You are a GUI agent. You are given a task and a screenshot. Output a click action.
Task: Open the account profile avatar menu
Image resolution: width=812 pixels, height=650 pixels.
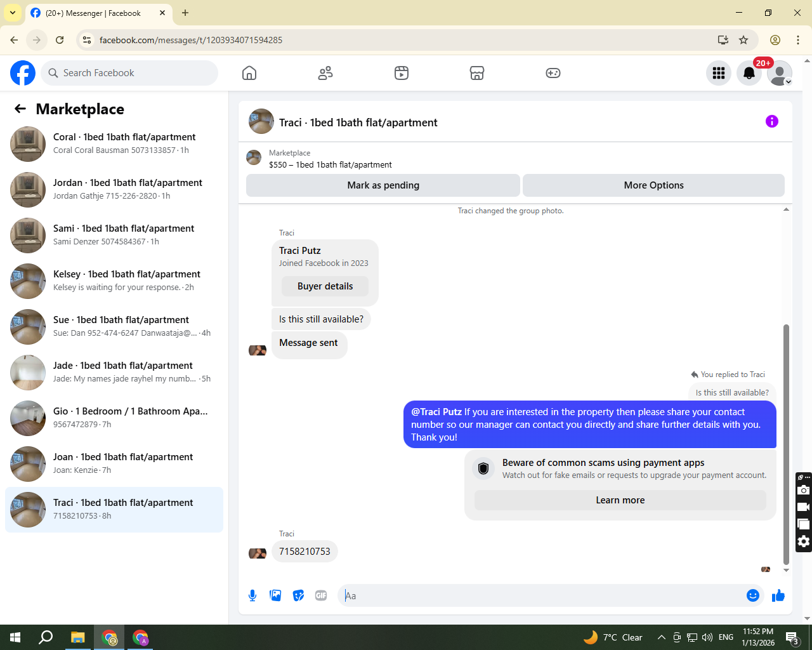point(780,73)
